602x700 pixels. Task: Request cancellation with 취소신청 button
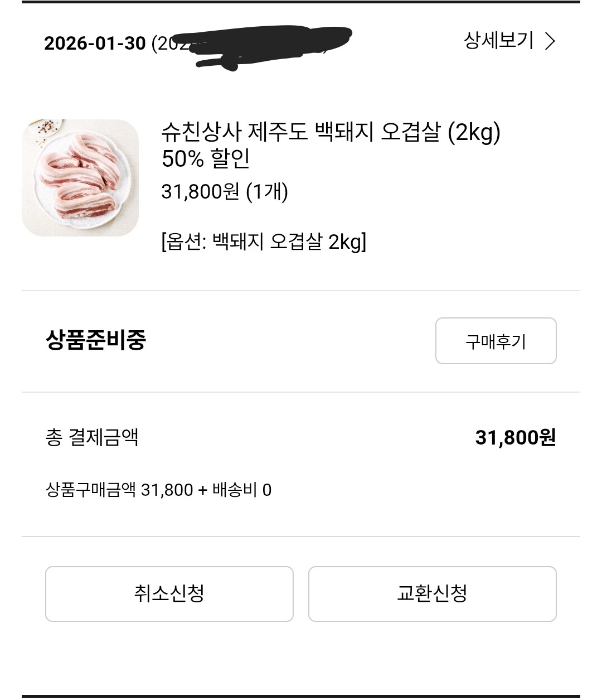tap(169, 594)
